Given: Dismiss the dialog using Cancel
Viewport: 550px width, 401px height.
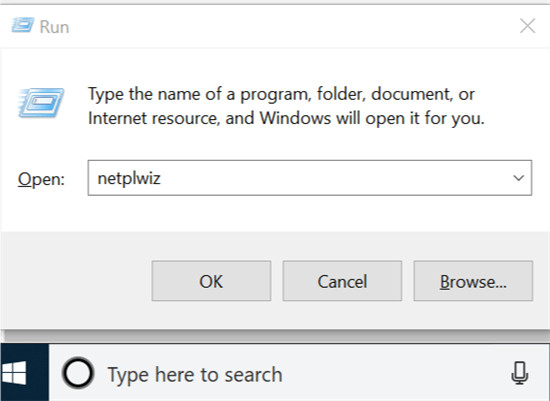Looking at the screenshot, I should pyautogui.click(x=342, y=281).
